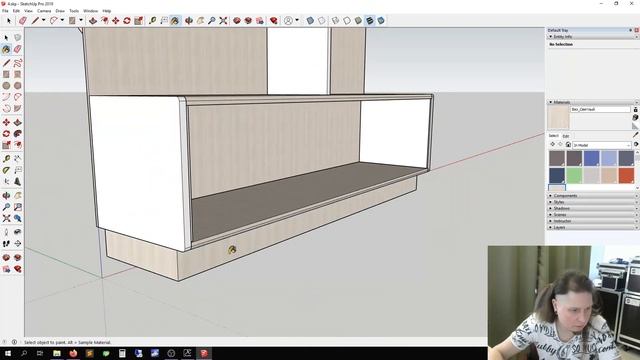Toggle Shaded With Textures style
Viewport: 640px width, 360px height.
369,20
